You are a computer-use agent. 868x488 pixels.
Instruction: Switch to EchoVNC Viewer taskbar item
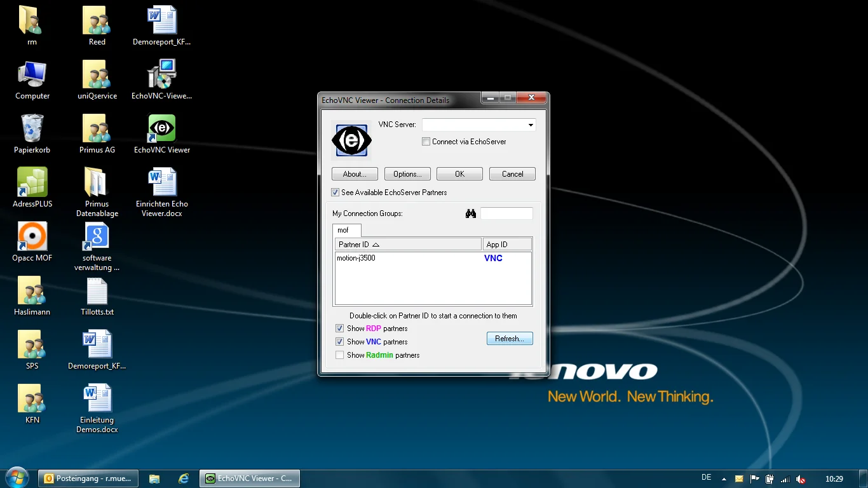click(250, 478)
